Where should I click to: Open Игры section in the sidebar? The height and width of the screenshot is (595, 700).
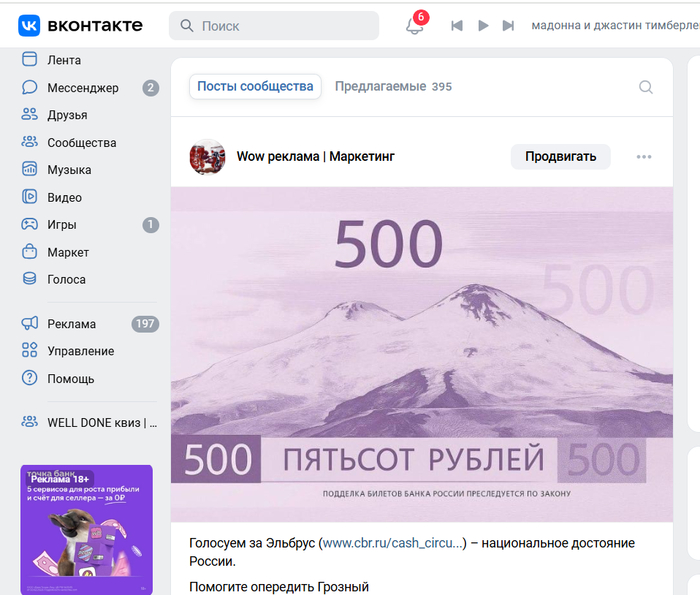click(61, 225)
